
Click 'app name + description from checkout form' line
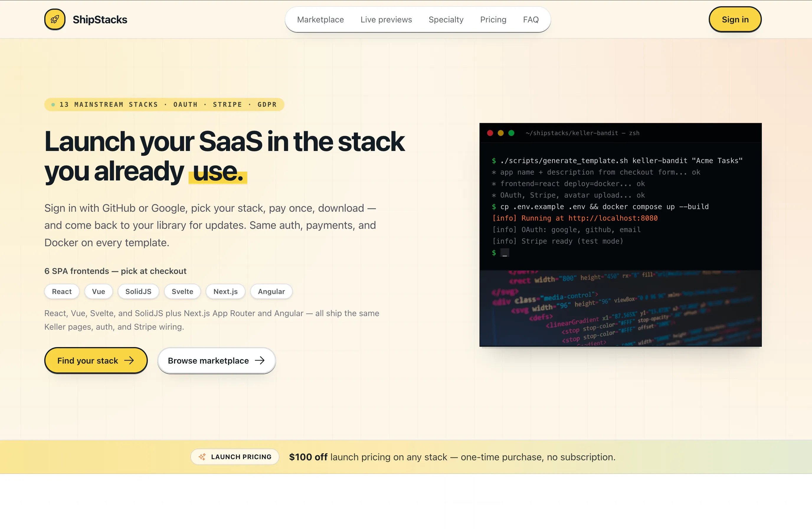click(596, 172)
